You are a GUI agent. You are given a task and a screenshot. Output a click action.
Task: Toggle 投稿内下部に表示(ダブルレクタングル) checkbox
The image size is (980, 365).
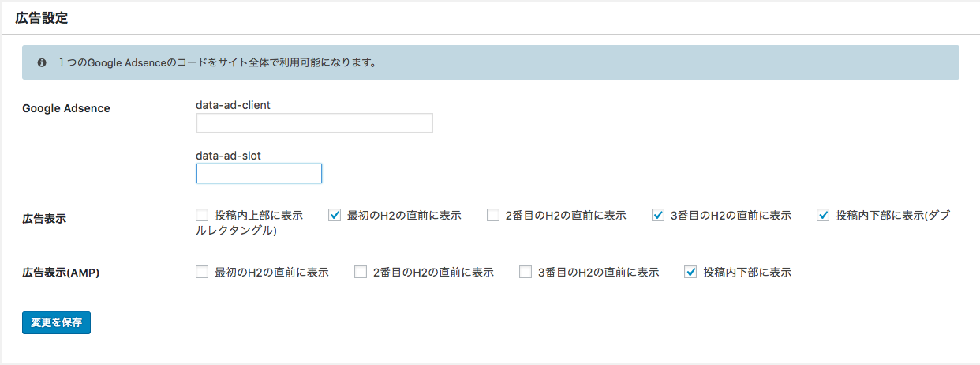[x=823, y=215]
